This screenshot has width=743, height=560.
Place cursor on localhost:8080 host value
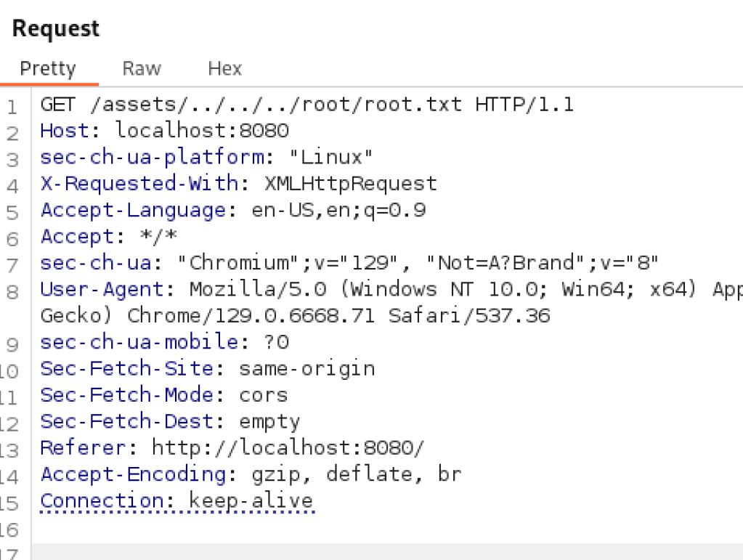203,130
